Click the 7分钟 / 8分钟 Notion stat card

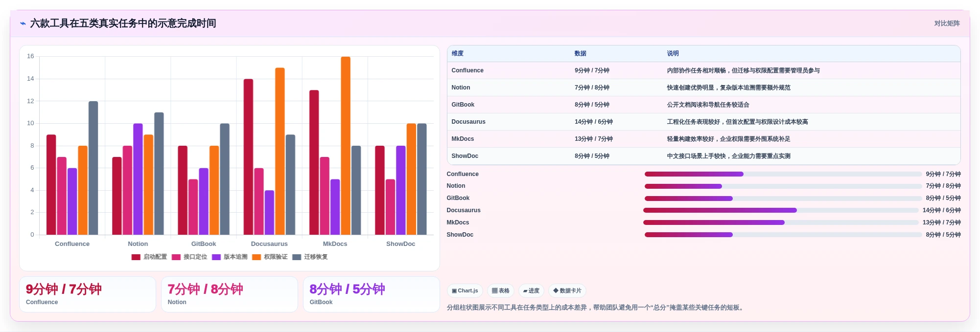(x=230, y=294)
